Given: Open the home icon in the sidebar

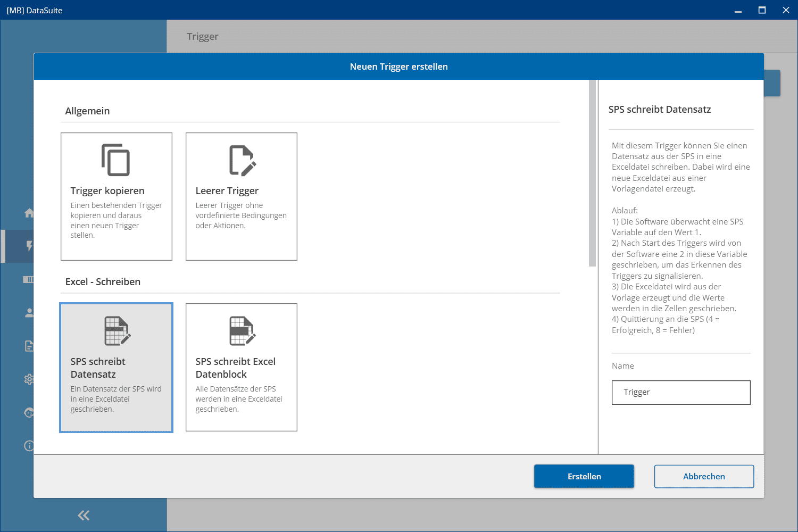Looking at the screenshot, I should [29, 213].
